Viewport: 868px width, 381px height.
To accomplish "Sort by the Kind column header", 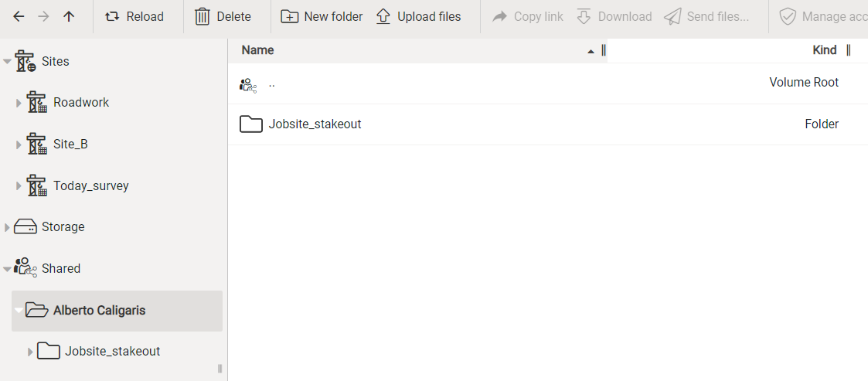I will point(824,50).
